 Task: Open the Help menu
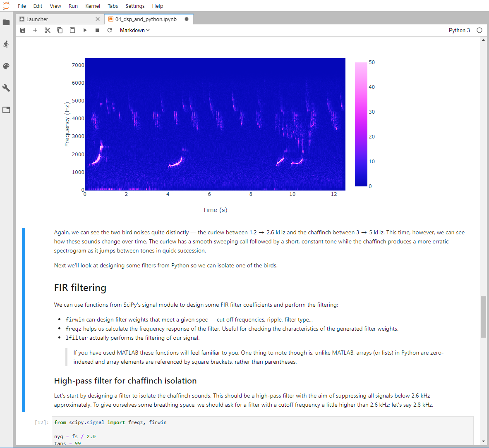pos(158,6)
